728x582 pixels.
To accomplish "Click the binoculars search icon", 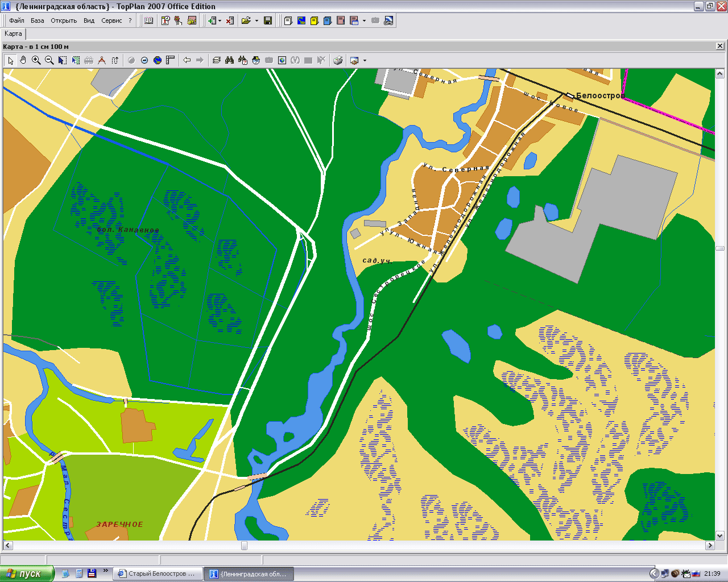I will pos(230,60).
